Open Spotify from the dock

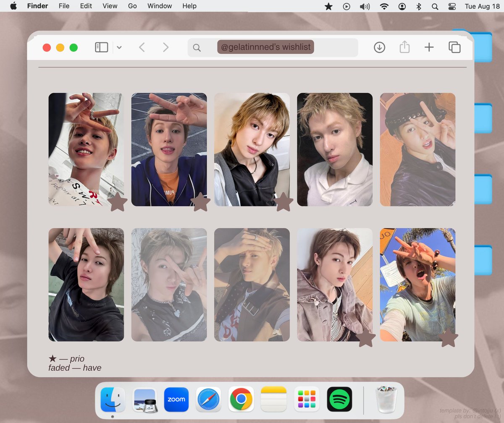[339, 399]
